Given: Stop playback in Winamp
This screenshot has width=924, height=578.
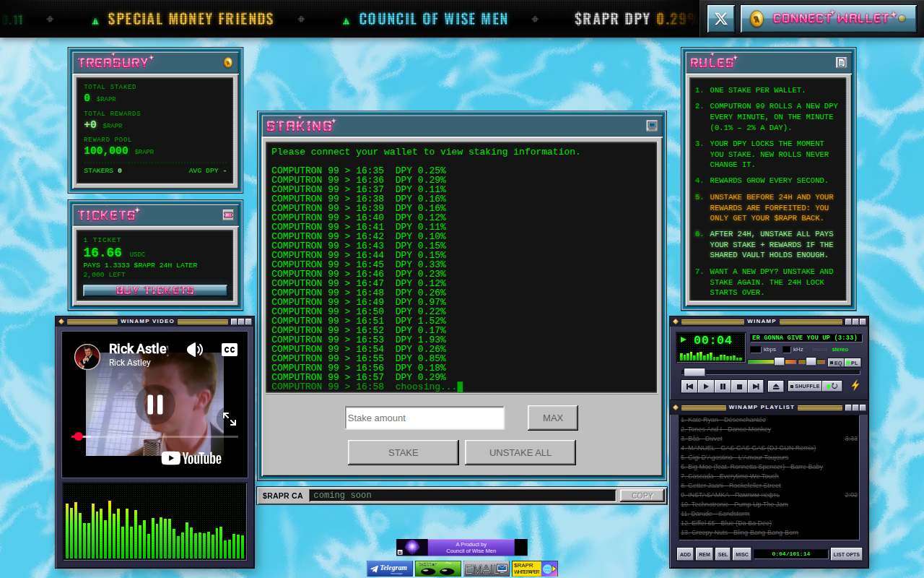Looking at the screenshot, I should click(x=738, y=387).
